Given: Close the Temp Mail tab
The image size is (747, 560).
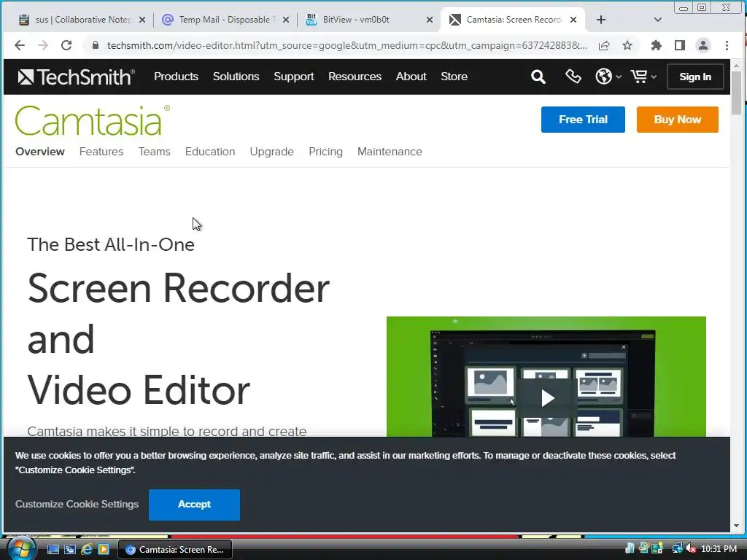Looking at the screenshot, I should tap(285, 20).
